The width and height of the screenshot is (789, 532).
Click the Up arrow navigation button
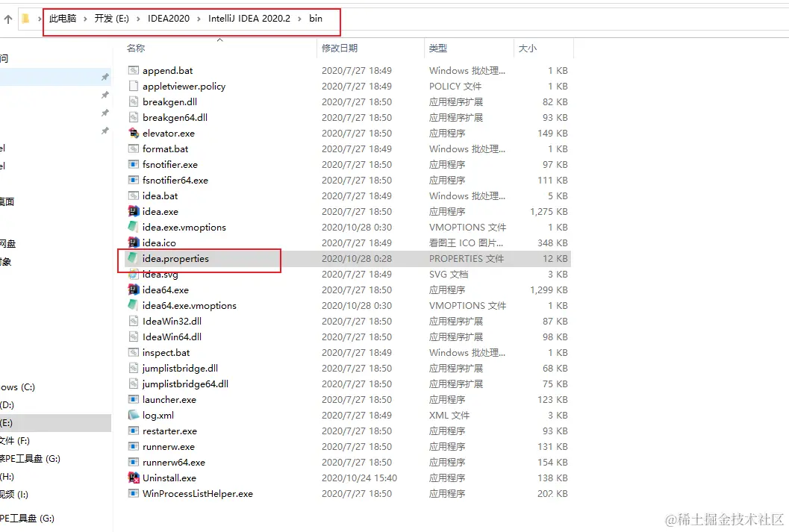click(x=8, y=19)
